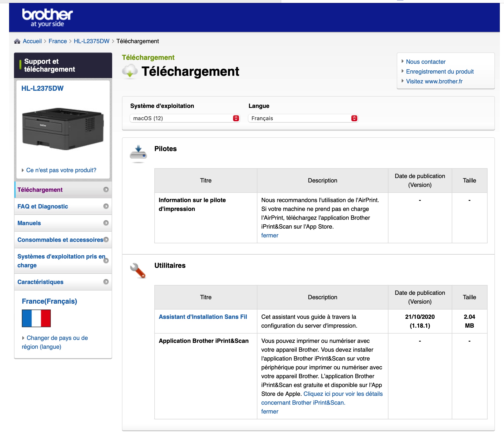Open Consommables et accessoires menu item
The height and width of the screenshot is (439, 504).
(x=60, y=240)
